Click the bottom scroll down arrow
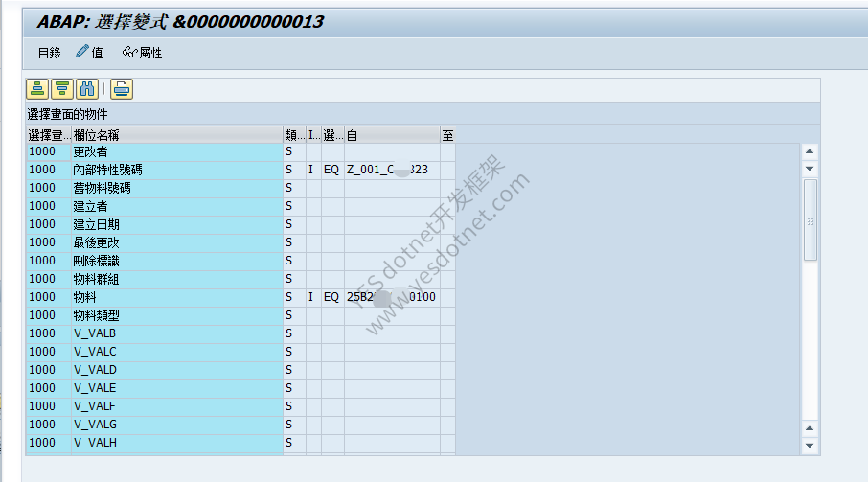This screenshot has width=868, height=482. point(810,446)
